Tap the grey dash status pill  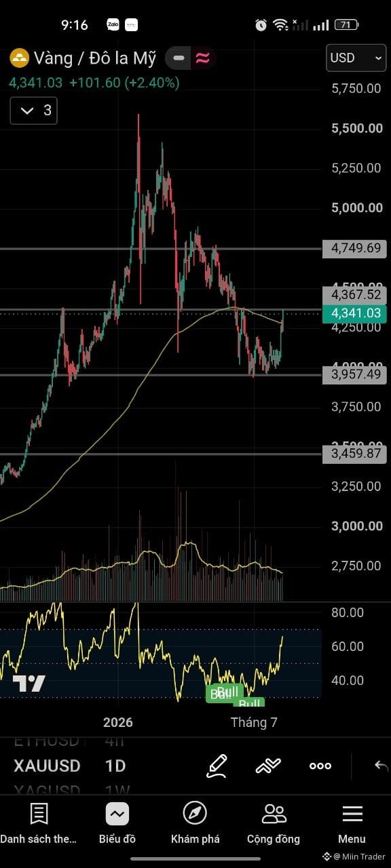179,58
